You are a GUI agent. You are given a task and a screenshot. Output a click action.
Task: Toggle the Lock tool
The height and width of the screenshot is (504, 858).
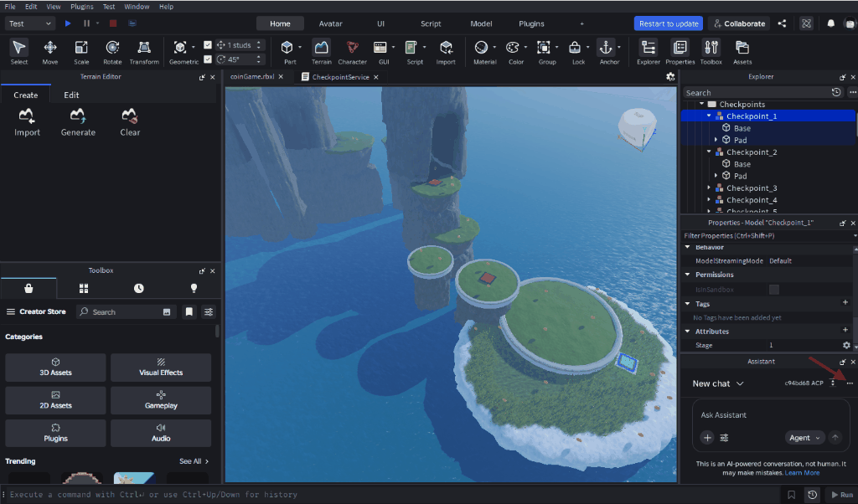coord(575,53)
